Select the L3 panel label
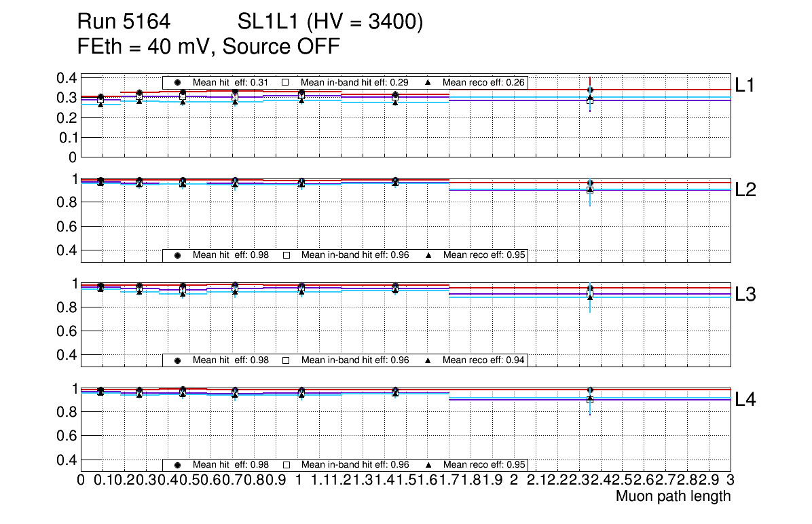Screen dimensions: 812x524 (x=745, y=294)
